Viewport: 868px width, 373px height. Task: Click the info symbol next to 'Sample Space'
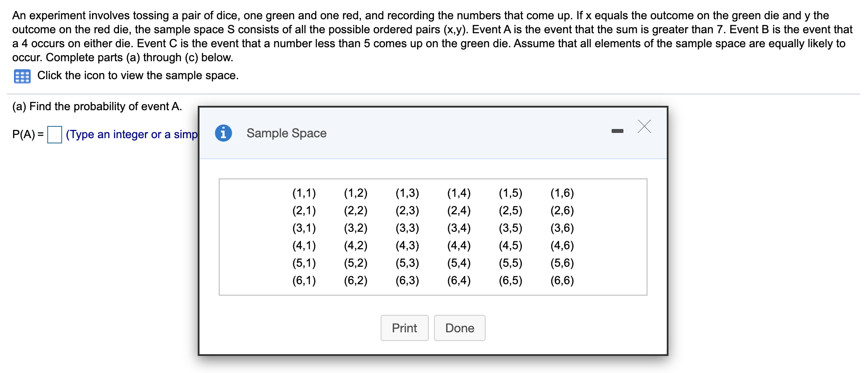click(224, 133)
